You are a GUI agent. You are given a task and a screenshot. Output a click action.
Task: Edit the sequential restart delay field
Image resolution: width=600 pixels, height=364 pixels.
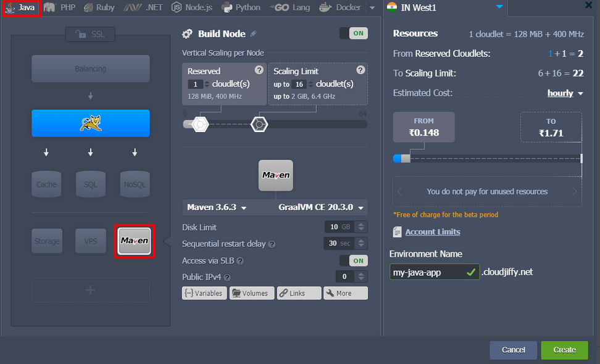339,243
